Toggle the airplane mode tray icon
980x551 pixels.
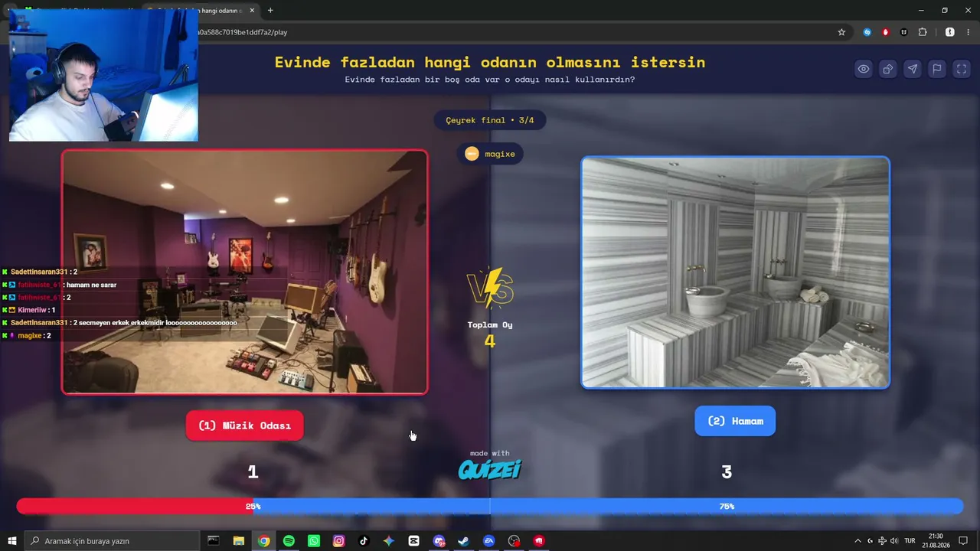coord(882,541)
